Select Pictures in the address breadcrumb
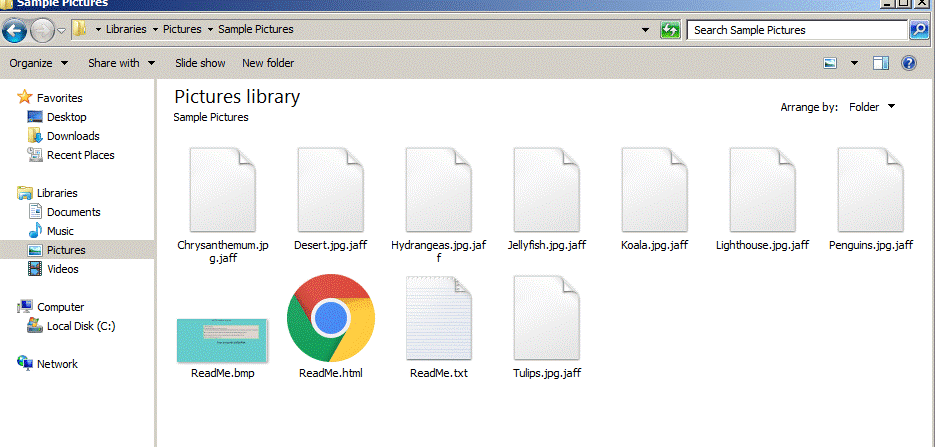The image size is (935, 447). tap(182, 29)
